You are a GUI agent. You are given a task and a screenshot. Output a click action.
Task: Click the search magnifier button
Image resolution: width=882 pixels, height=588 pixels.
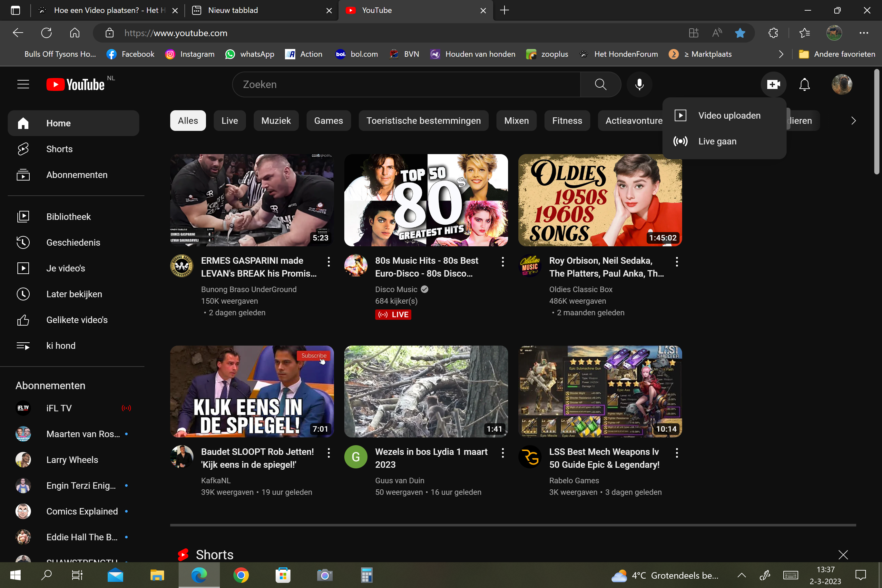point(600,84)
